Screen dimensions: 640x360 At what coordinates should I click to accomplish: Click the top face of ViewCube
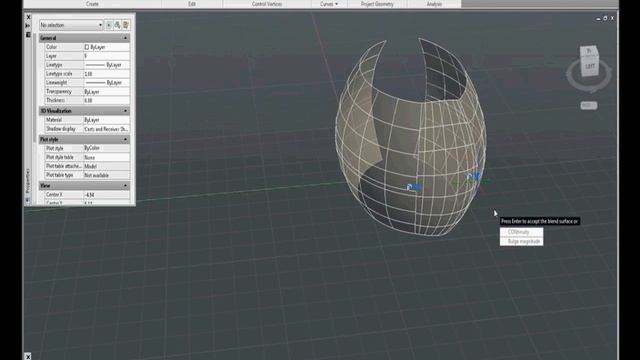[589, 51]
